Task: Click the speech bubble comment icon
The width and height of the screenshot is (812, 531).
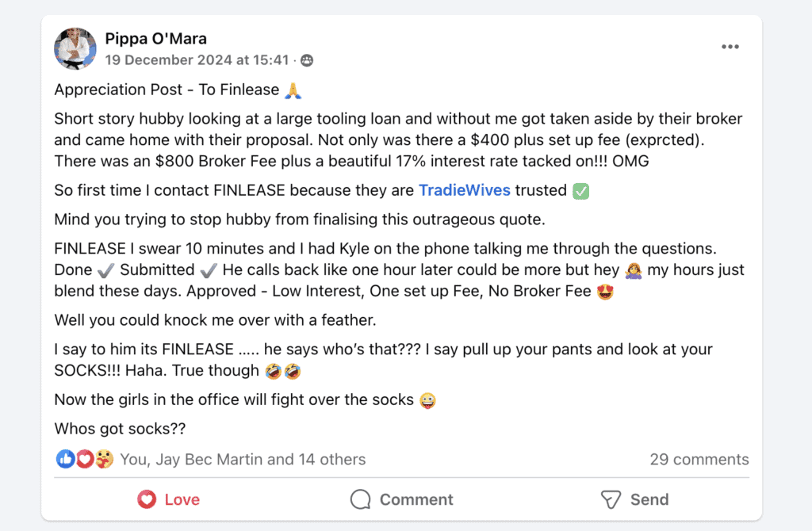Action: click(x=361, y=499)
